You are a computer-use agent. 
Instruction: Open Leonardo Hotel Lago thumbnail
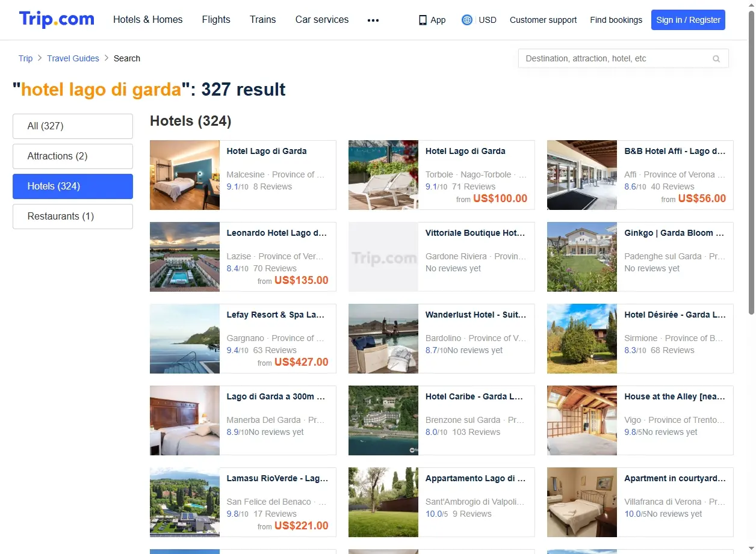(x=185, y=257)
